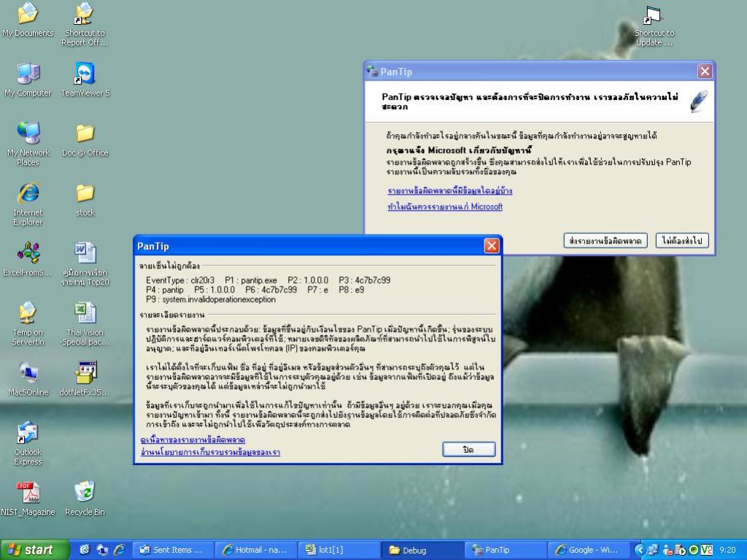Open data collection policy link

(x=210, y=452)
